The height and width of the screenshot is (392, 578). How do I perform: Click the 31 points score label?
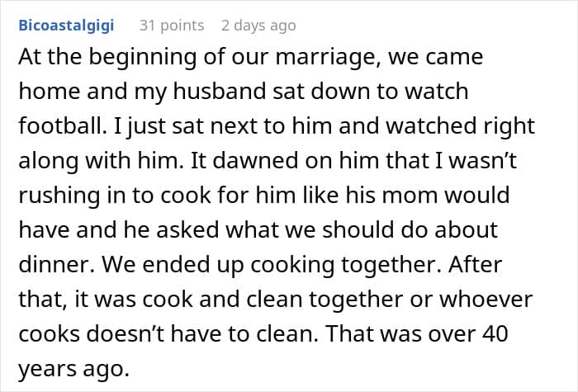[172, 26]
